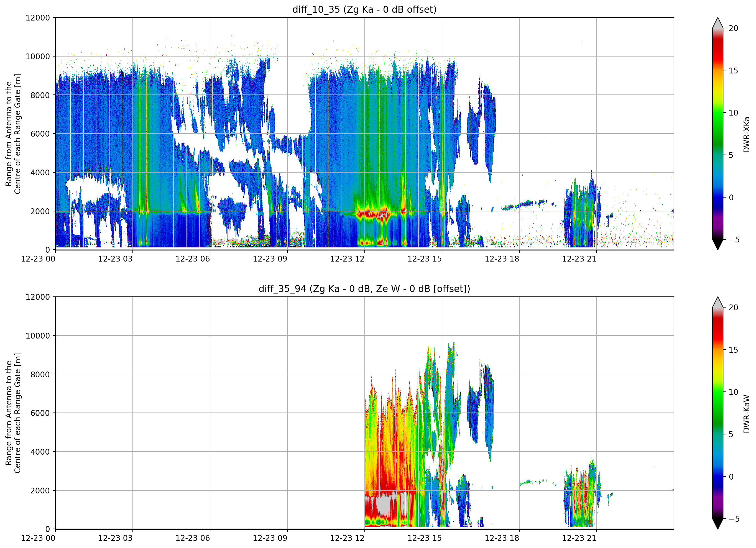Click the 6000 y-tick on the diff_35_94 plot
The width and height of the screenshot is (756, 548).
(40, 413)
